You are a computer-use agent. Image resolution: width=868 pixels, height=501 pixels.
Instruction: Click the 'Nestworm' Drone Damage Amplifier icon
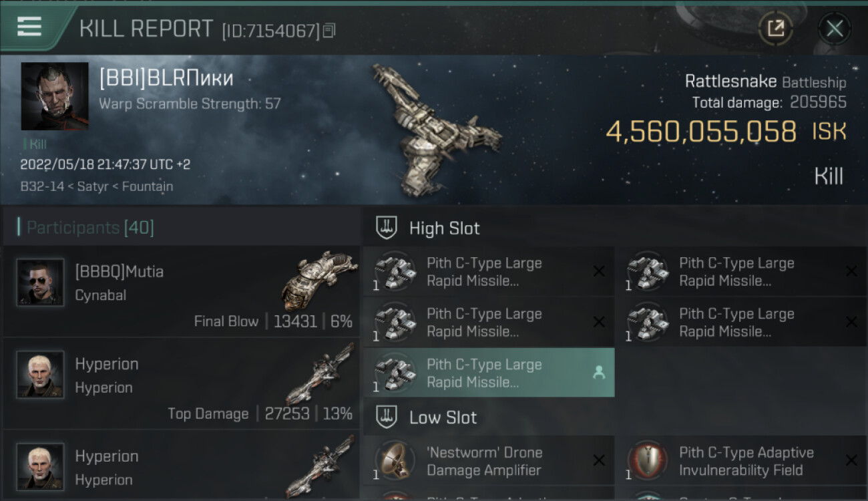click(394, 460)
